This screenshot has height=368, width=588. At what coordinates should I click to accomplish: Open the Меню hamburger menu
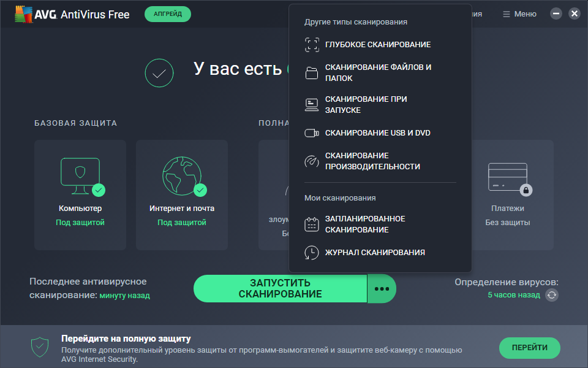click(519, 14)
